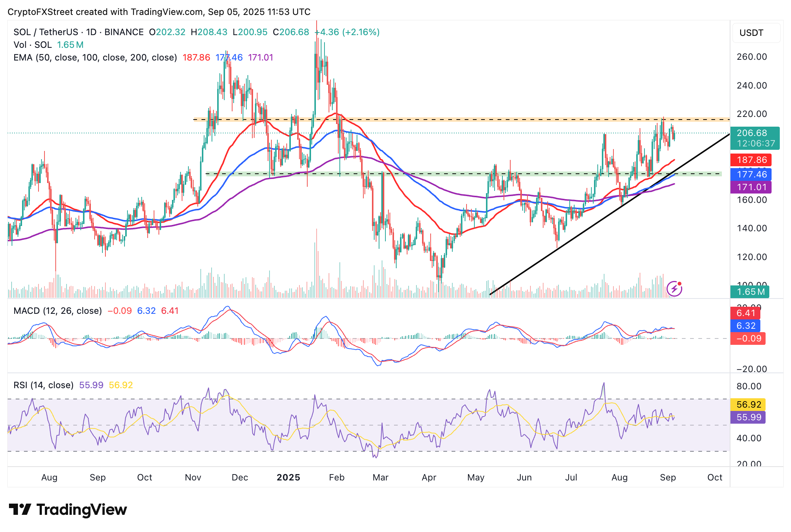Click the 2025 year marker on time axis
Viewport: 791px width, 532px height.
click(288, 477)
